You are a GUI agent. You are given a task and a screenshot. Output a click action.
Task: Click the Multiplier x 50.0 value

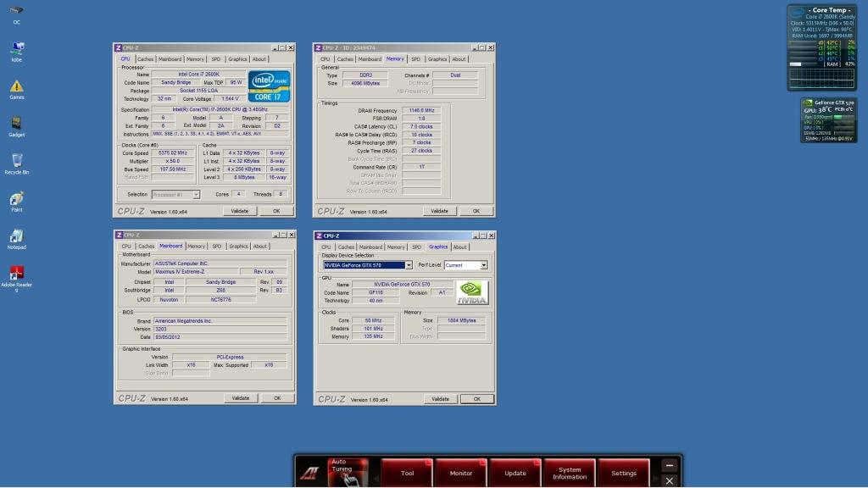click(173, 162)
